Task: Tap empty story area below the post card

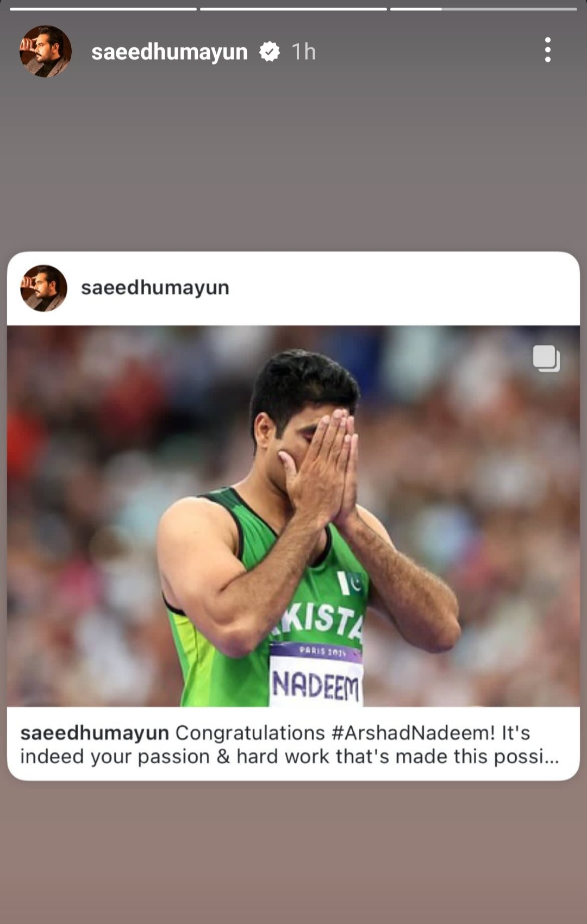Action: 293,853
